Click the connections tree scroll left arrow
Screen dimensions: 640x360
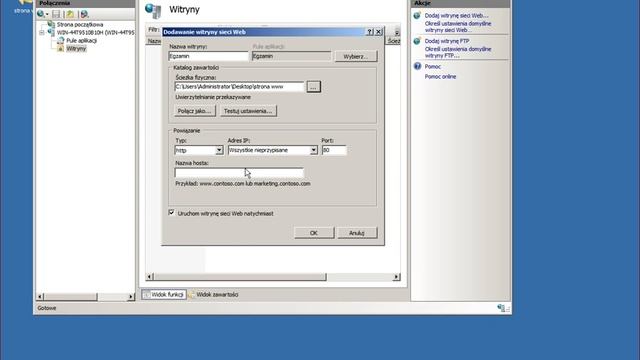coord(40,297)
